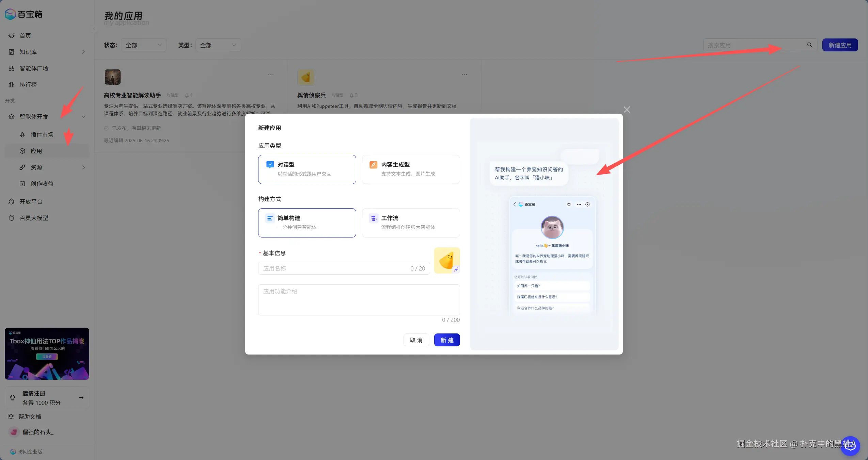The image size is (868, 460).
Task: Open the 首页 home sidebar icon
Action: click(12, 36)
